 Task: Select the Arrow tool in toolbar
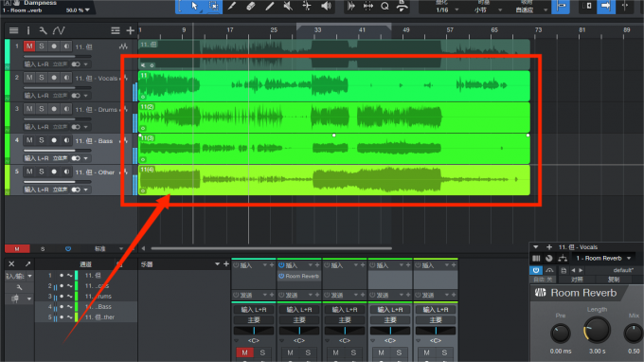(x=194, y=7)
